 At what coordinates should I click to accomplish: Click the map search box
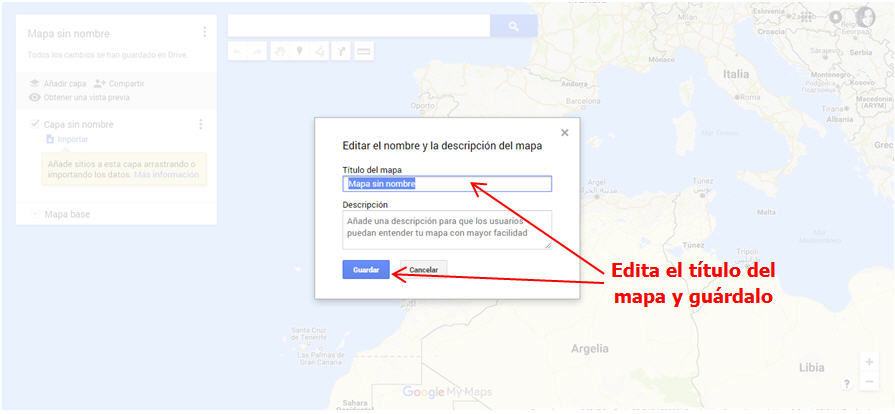coord(358,26)
